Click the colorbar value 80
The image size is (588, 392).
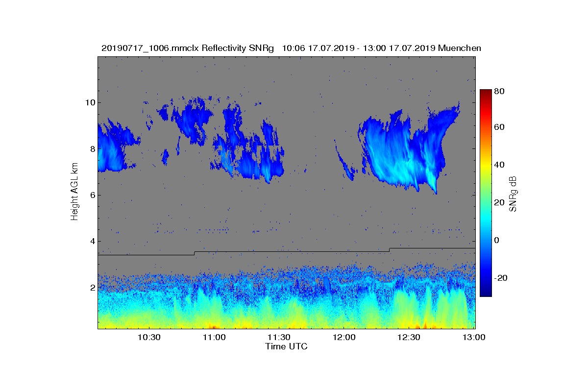point(500,91)
